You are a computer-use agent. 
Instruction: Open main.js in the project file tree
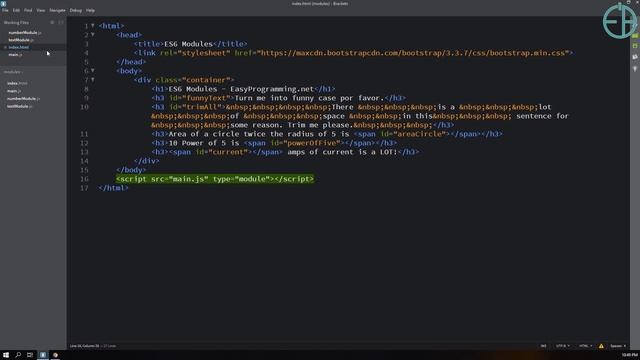click(14, 91)
